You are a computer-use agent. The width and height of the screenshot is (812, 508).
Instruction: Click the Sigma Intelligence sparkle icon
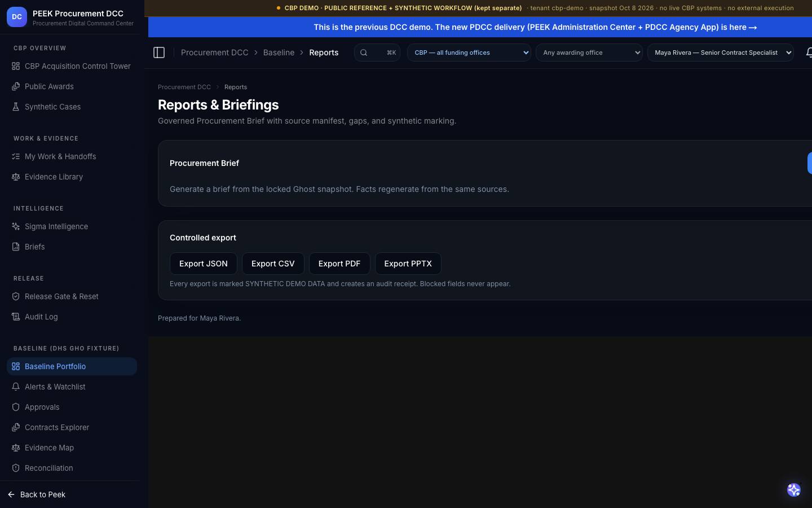point(16,226)
